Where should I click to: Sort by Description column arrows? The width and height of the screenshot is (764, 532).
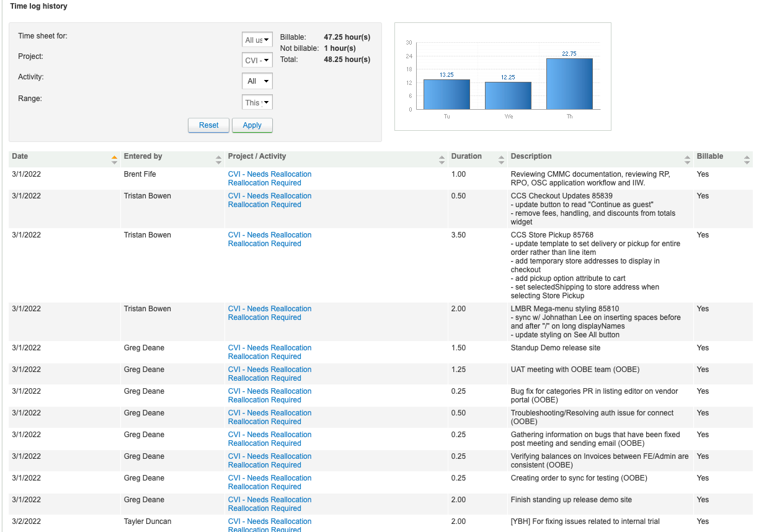pyautogui.click(x=687, y=159)
